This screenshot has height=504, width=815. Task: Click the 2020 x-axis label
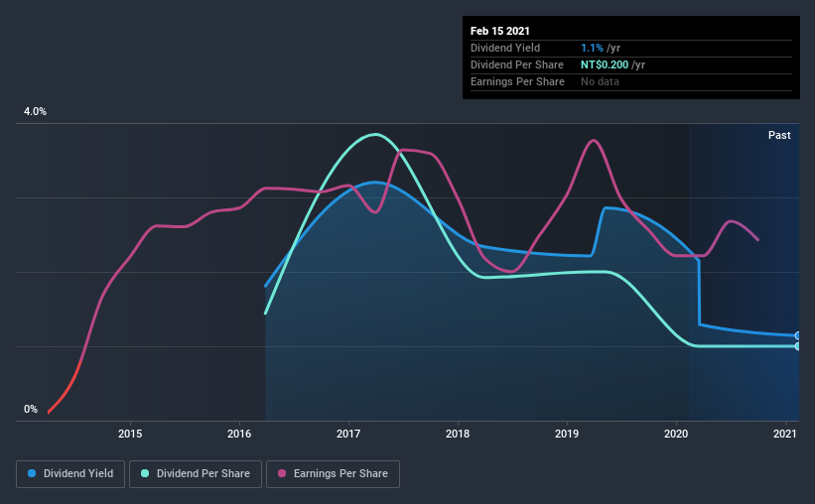(x=676, y=434)
